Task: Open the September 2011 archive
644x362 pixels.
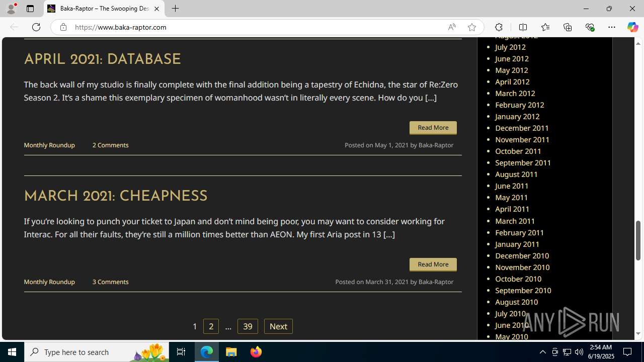Action: [x=523, y=162]
